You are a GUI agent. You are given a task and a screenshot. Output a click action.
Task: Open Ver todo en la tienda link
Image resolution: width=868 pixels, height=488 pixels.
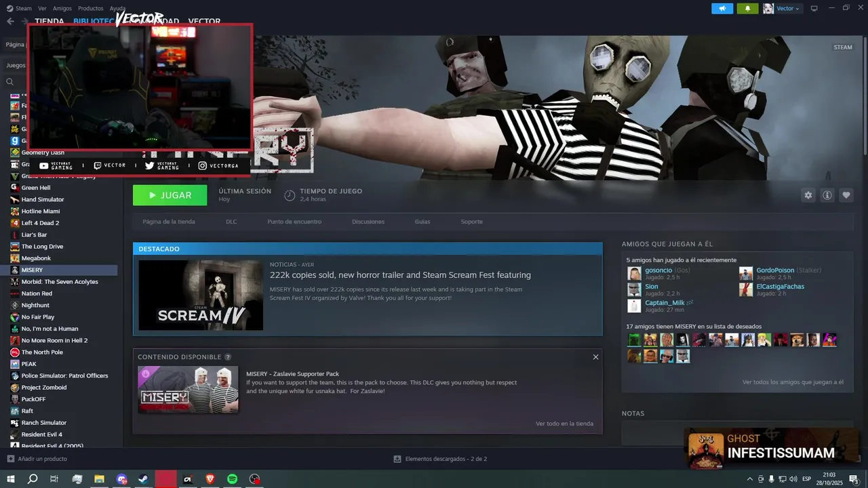pos(564,424)
